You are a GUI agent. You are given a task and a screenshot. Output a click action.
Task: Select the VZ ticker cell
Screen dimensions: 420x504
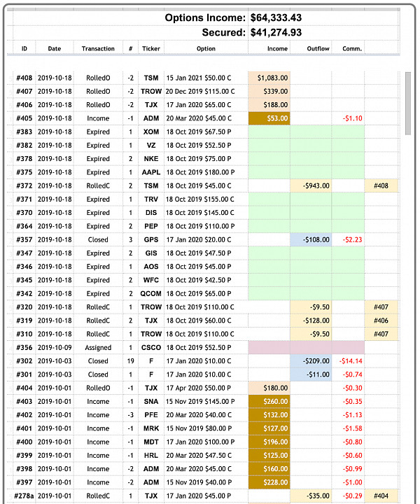151,146
